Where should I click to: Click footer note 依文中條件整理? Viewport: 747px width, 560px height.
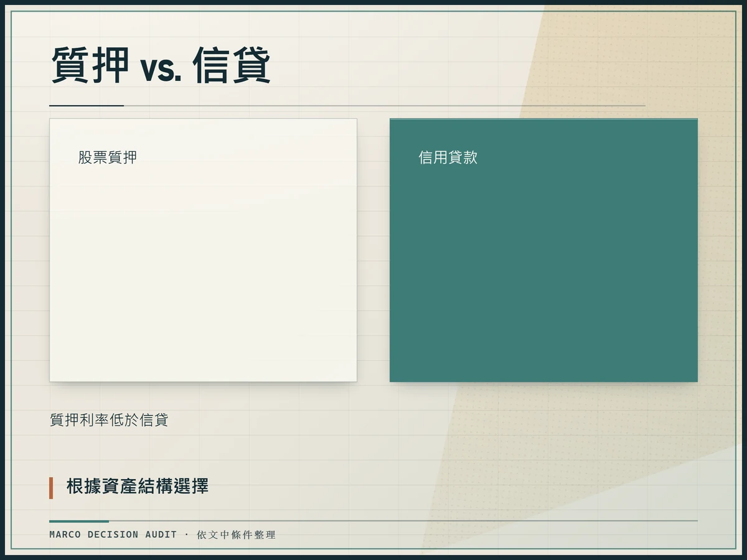pyautogui.click(x=236, y=534)
